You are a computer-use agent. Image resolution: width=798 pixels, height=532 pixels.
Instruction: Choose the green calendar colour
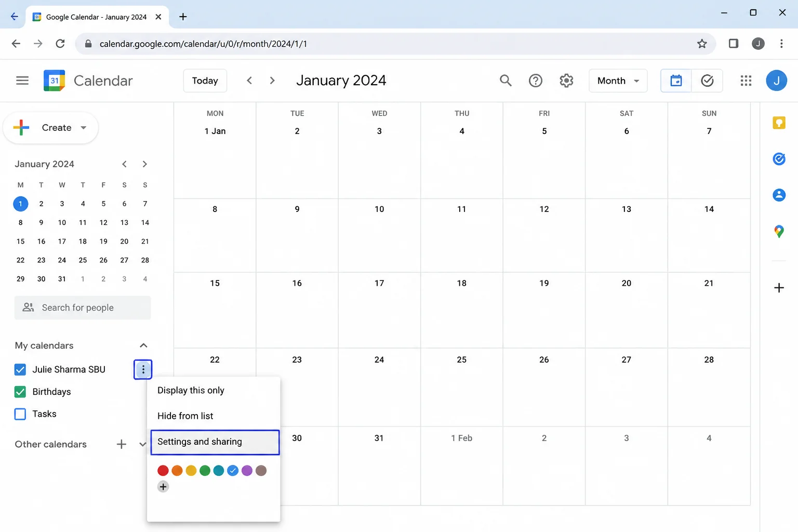pos(205,471)
